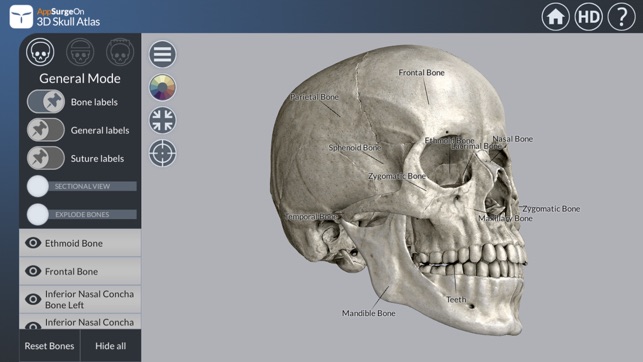The width and height of the screenshot is (643, 362).
Task: Hide the Frontal Bone via eye icon
Action: (x=33, y=271)
